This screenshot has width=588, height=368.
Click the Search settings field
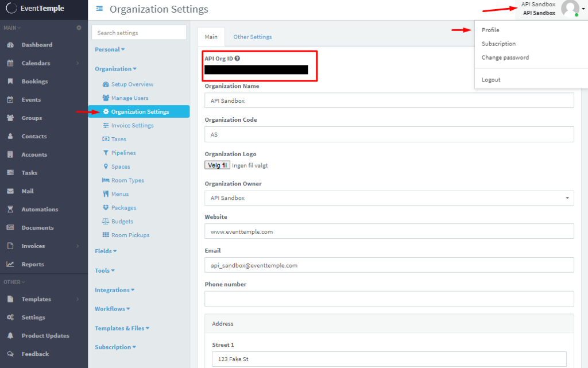click(x=139, y=33)
